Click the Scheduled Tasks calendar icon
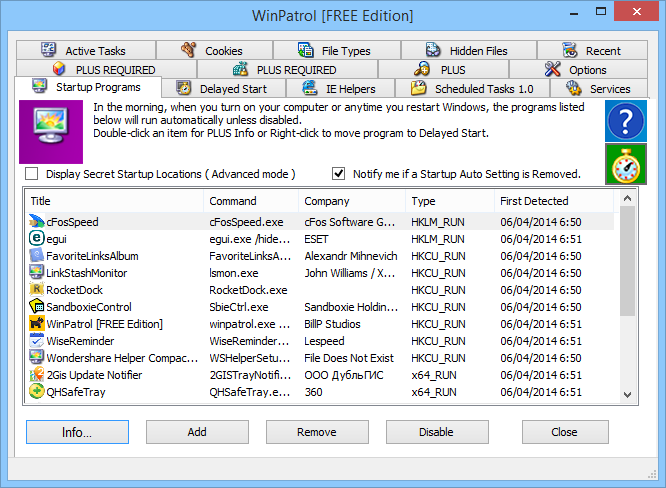Viewport: 666px width, 488px height. pos(418,88)
